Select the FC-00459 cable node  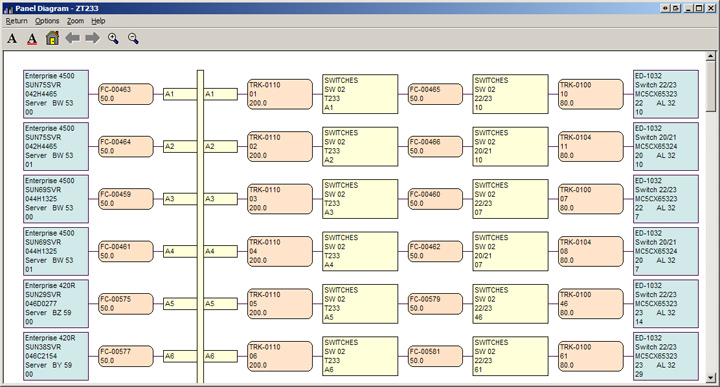(126, 199)
